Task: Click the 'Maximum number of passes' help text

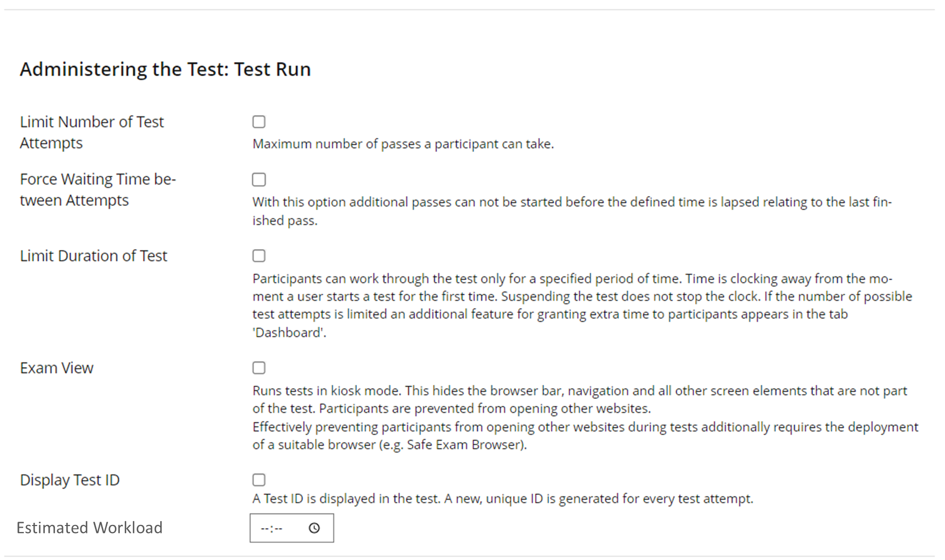Action: (x=403, y=144)
